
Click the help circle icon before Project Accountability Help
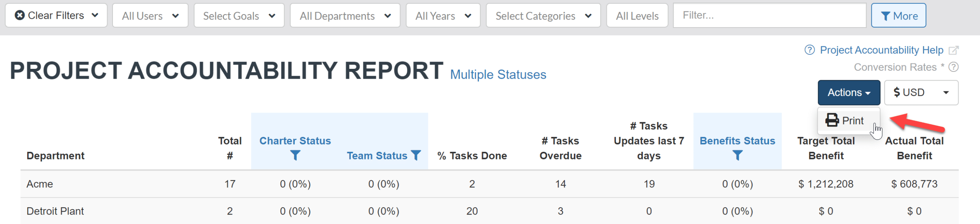(x=810, y=50)
